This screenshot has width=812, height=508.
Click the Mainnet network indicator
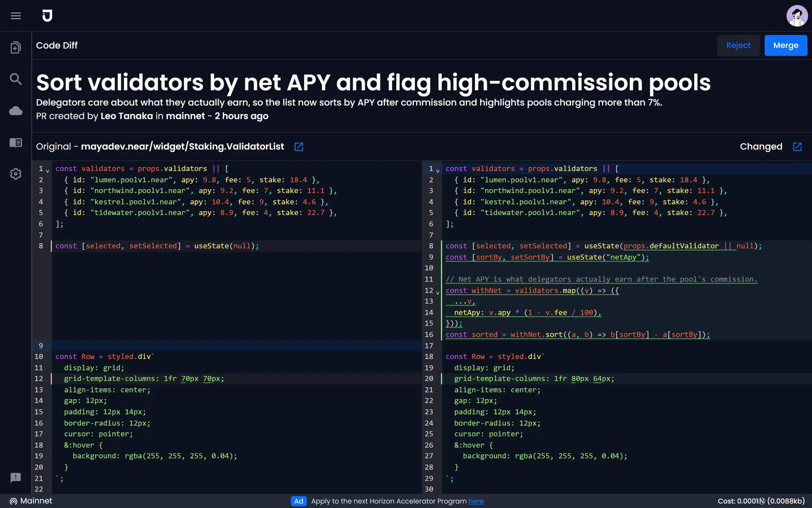(31, 501)
